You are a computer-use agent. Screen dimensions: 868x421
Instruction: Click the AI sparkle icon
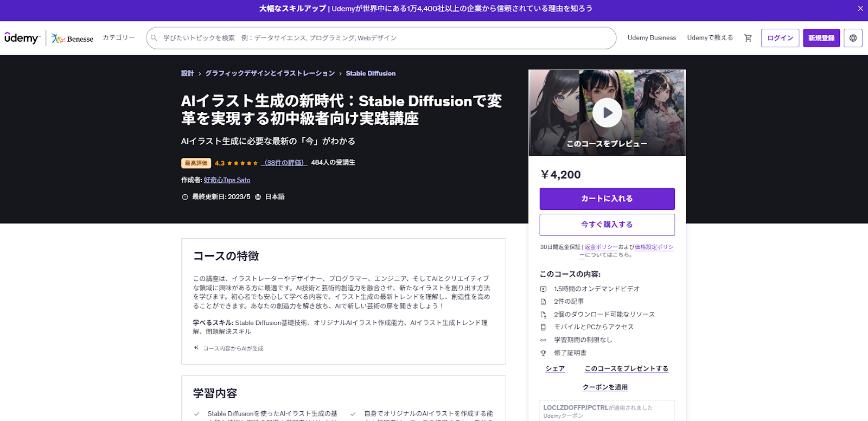pos(196,348)
